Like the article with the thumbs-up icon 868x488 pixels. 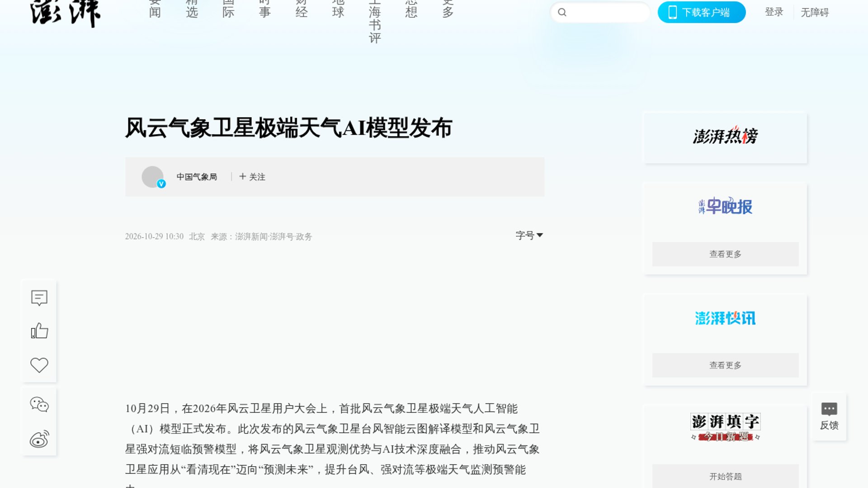point(39,331)
